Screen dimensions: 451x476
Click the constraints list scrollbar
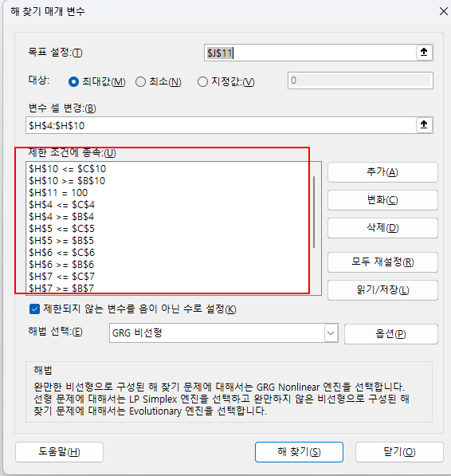coord(315,212)
